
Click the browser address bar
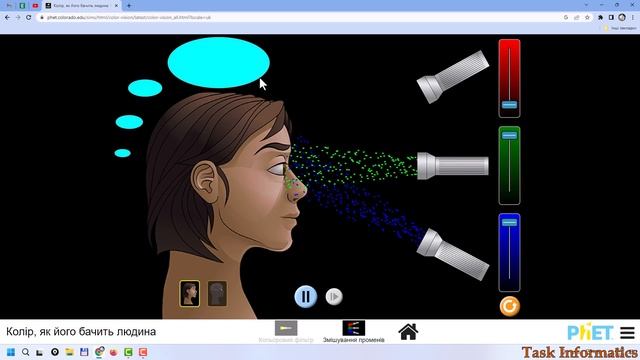302,18
